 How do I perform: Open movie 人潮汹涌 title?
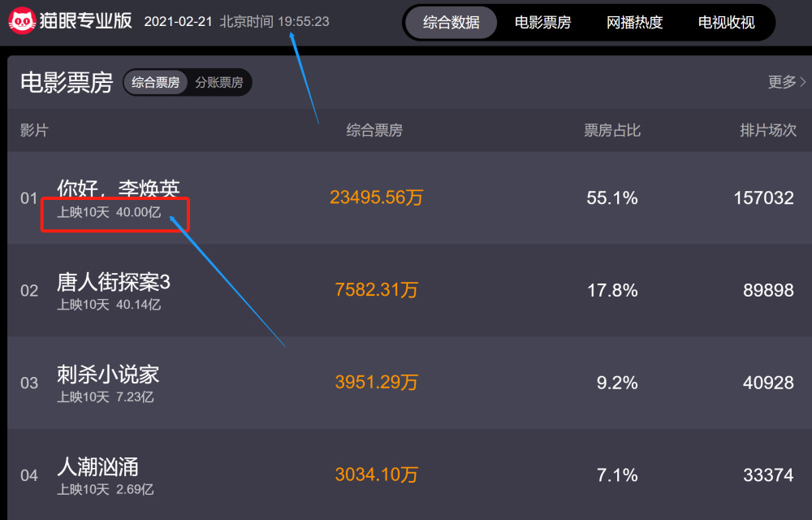[x=98, y=466]
